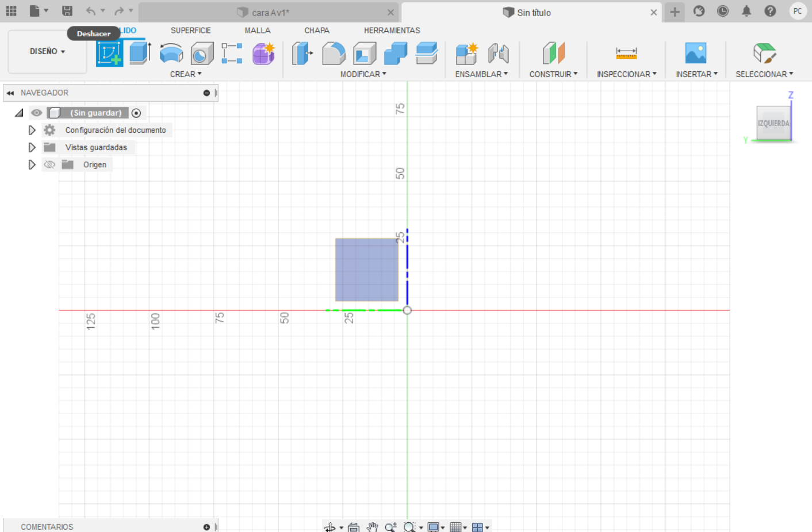Select the Split Body tool

(x=427, y=53)
